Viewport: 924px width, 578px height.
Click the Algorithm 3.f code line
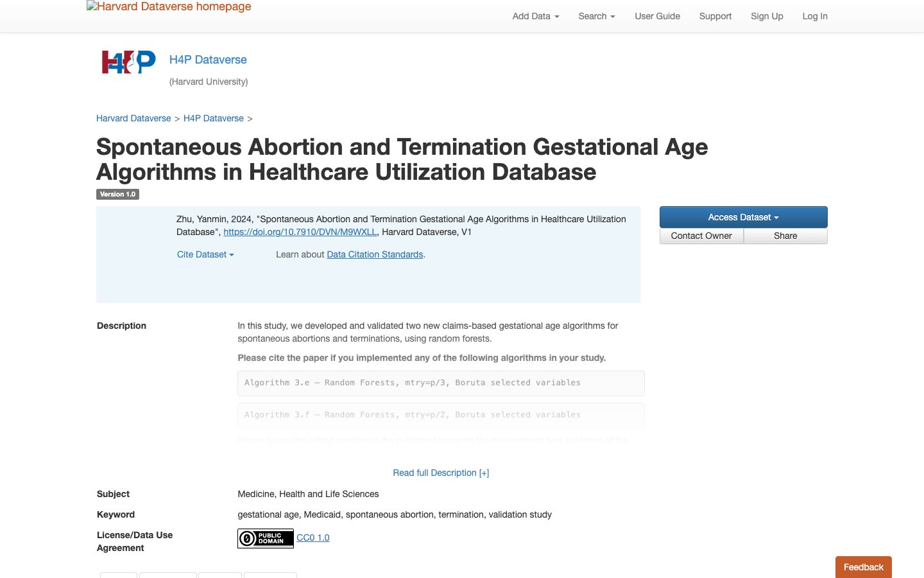pos(441,415)
